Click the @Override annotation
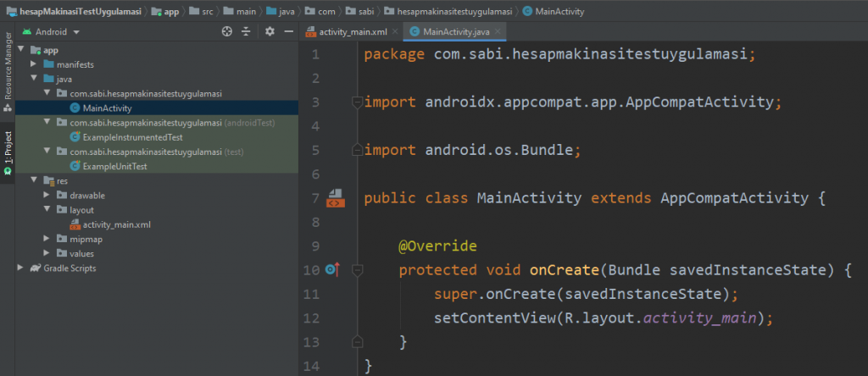The width and height of the screenshot is (868, 376). [x=437, y=246]
